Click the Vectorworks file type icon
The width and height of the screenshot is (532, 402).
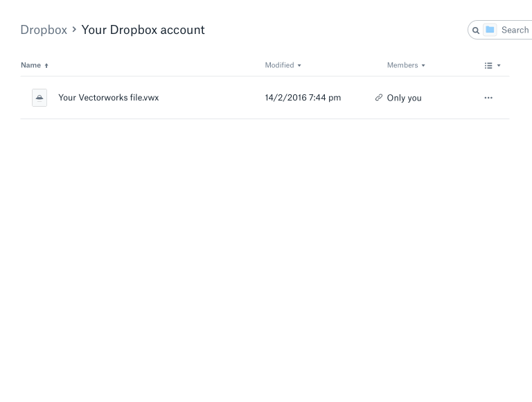pos(39,98)
